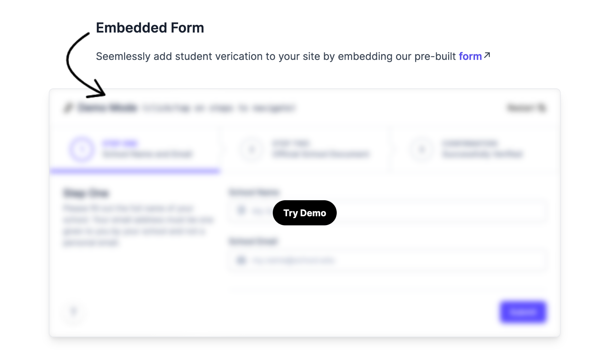Select the Confirmation step circle icon
Image resolution: width=609 pixels, height=364 pixels.
[x=422, y=149]
